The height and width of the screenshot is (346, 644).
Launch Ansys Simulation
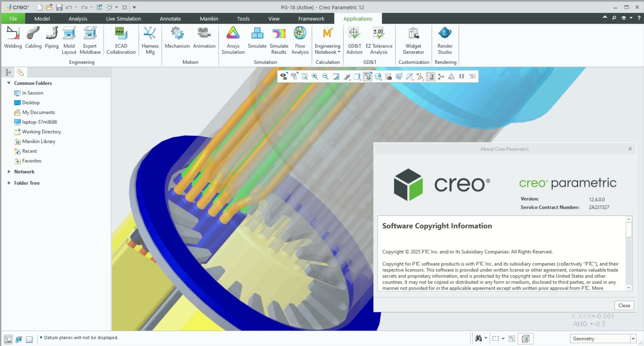[x=233, y=39]
